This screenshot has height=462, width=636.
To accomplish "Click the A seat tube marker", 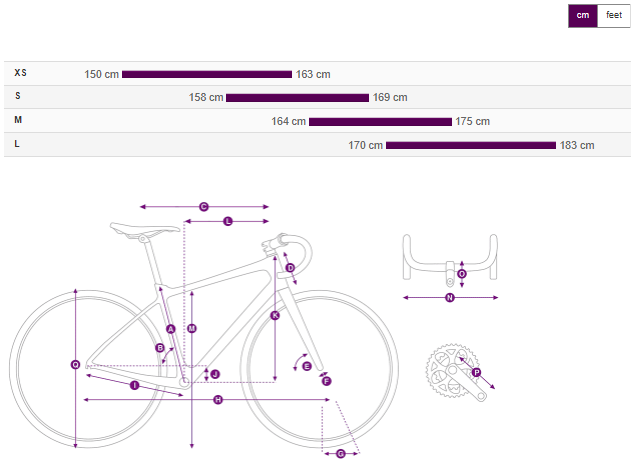I will pyautogui.click(x=170, y=329).
